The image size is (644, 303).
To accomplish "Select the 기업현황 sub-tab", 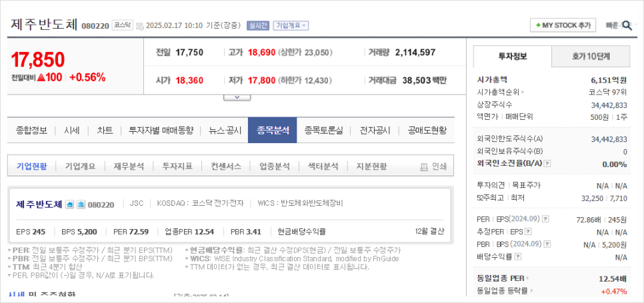I will point(31,166).
